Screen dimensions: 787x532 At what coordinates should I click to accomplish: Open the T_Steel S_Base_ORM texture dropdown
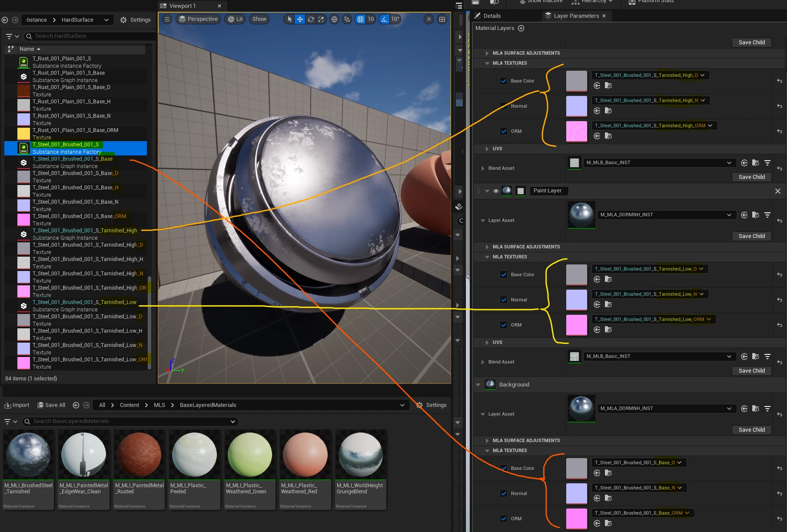(642, 513)
